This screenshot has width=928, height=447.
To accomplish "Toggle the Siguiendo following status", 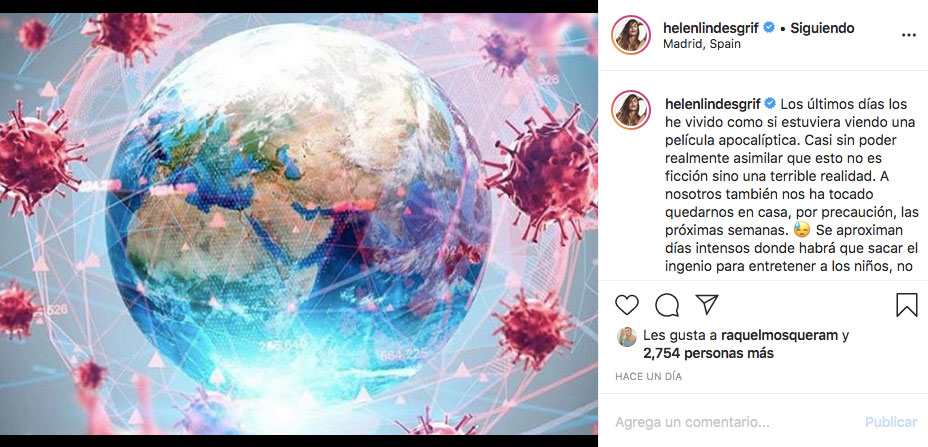I will point(822,28).
